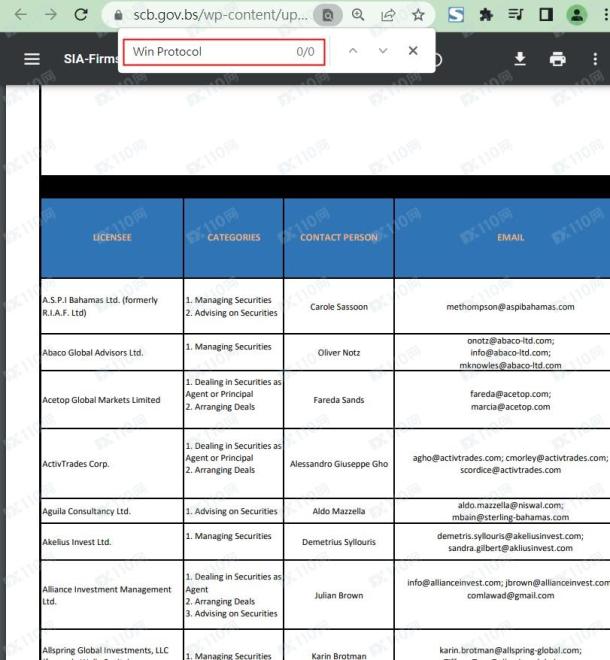Click contact person Demetrius Syllouris
Screen dimensions: 610x660
[339, 542]
